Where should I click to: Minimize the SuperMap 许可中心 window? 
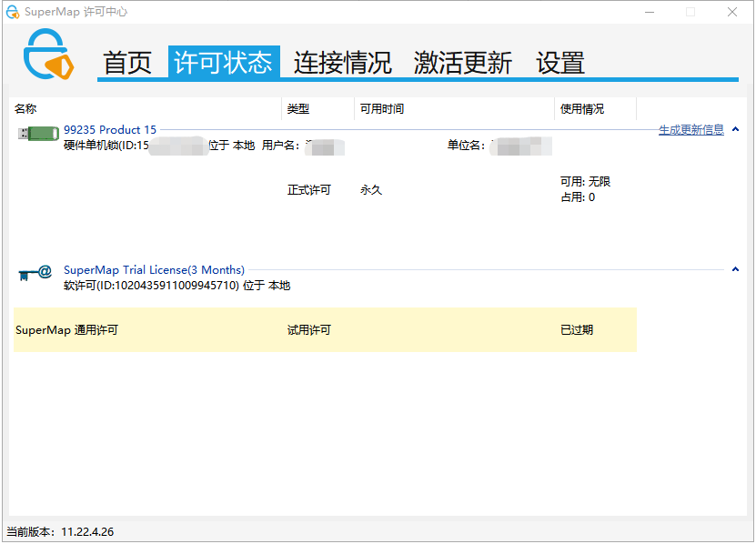pos(650,12)
